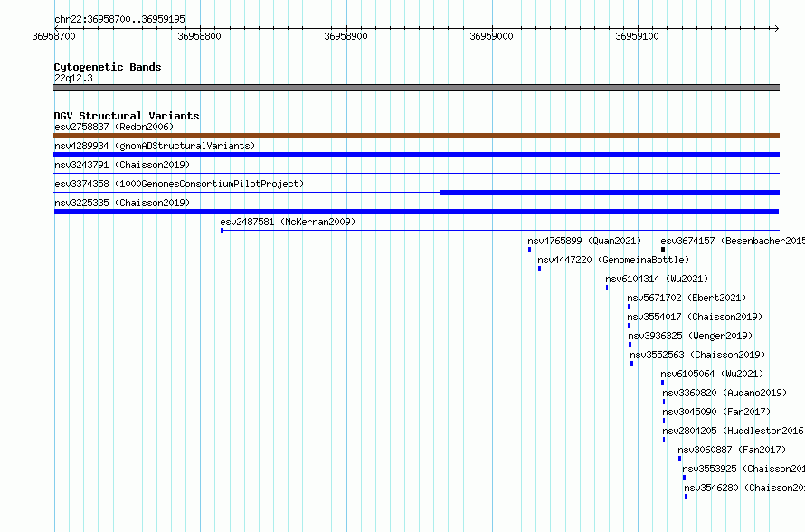Click ruler position 36958700
Screen dimensions: 805x532
click(x=54, y=36)
